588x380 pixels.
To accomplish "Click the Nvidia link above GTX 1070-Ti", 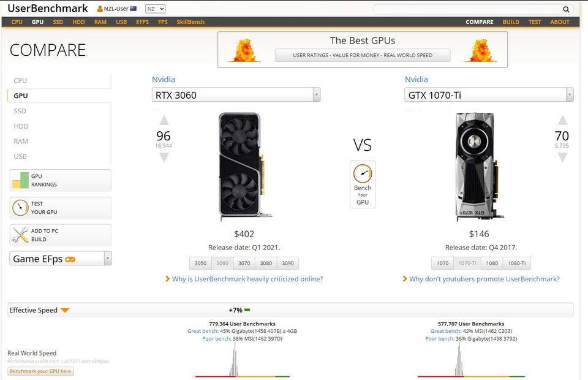I will (417, 80).
